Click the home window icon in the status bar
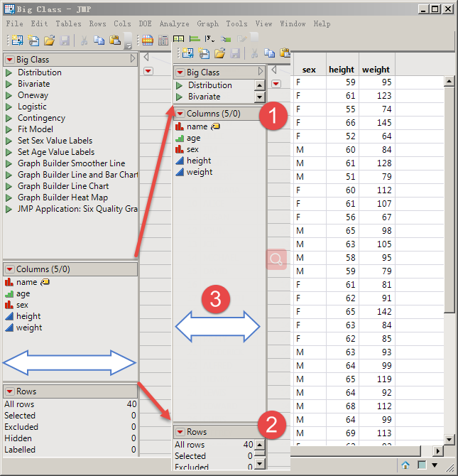This screenshot has width=458, height=476. pyautogui.click(x=405, y=465)
